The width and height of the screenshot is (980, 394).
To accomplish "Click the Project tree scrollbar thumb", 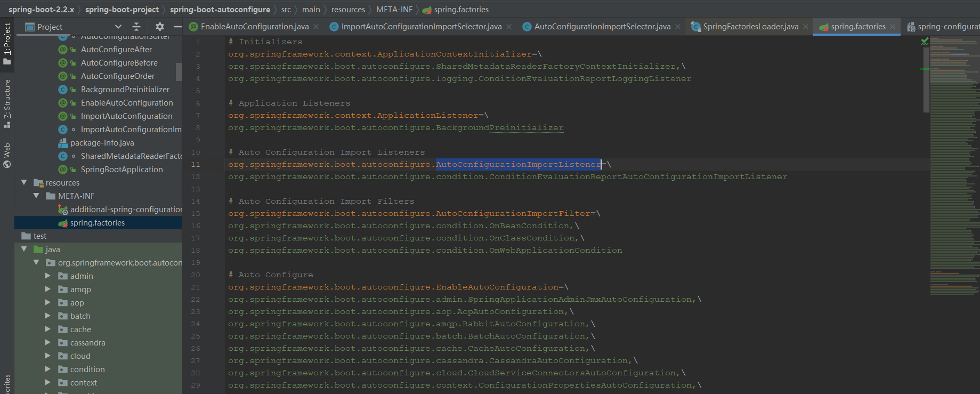I will [179, 72].
